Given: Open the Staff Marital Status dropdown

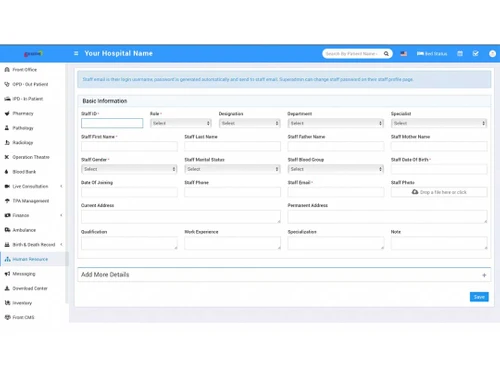Looking at the screenshot, I should [x=232, y=169].
